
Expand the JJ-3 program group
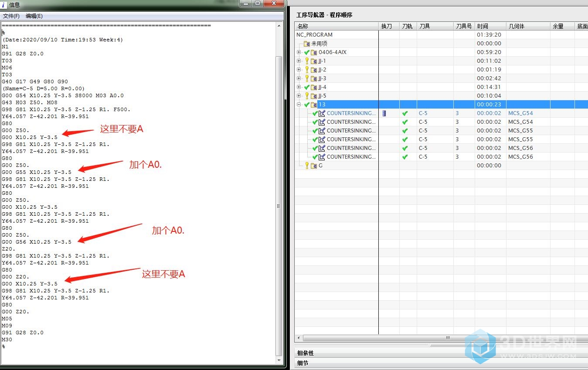pos(299,78)
